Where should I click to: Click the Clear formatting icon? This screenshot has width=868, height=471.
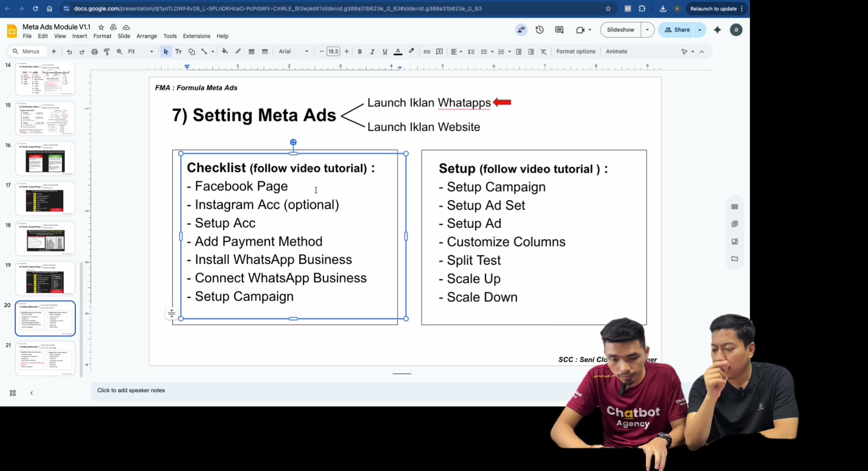[543, 51]
